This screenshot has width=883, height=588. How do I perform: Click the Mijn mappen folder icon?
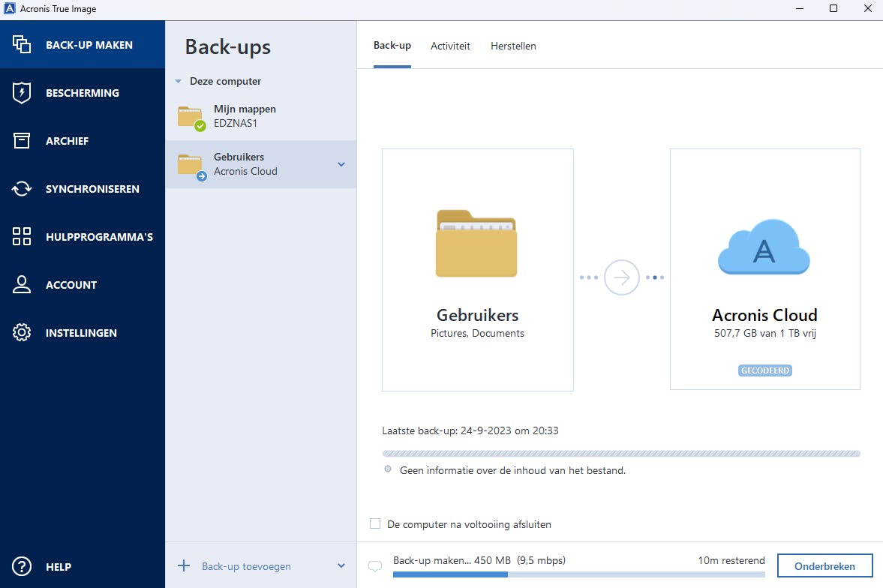click(191, 117)
